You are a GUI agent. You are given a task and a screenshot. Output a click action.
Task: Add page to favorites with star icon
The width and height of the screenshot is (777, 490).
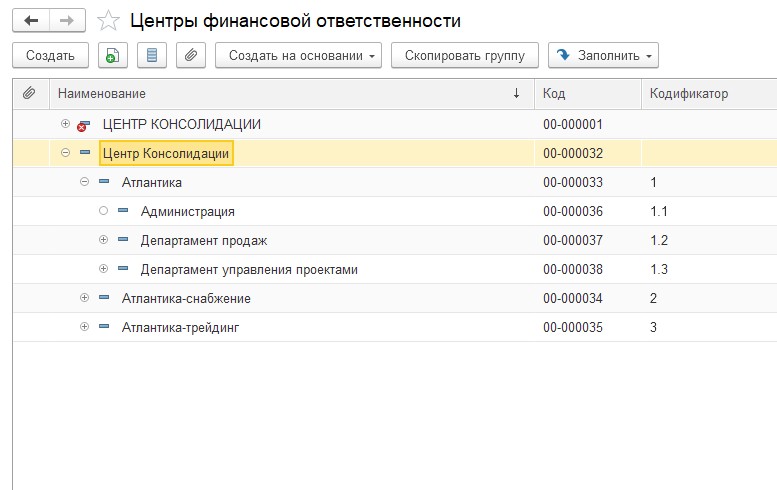click(108, 21)
